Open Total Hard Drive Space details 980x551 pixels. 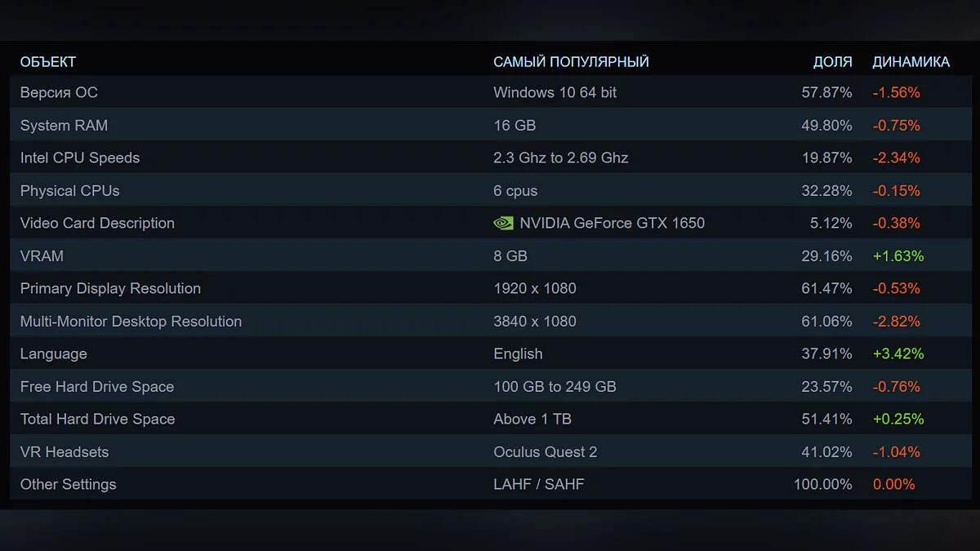click(x=98, y=419)
